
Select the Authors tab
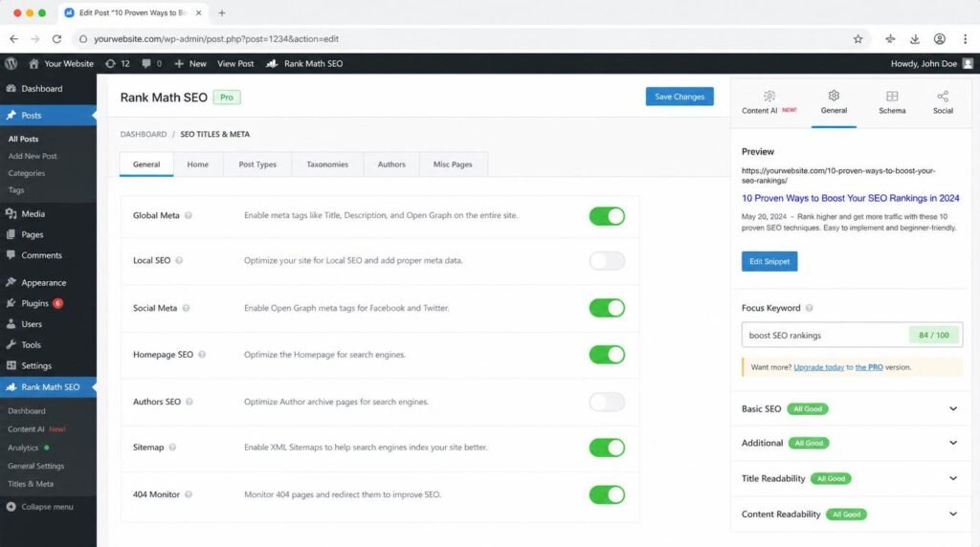(391, 164)
